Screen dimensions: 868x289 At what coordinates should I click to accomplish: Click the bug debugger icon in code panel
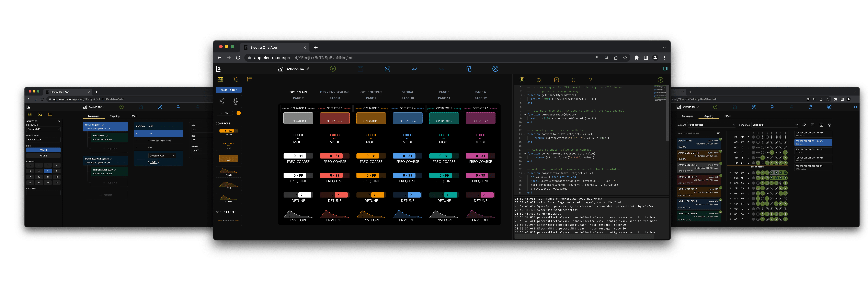539,80
